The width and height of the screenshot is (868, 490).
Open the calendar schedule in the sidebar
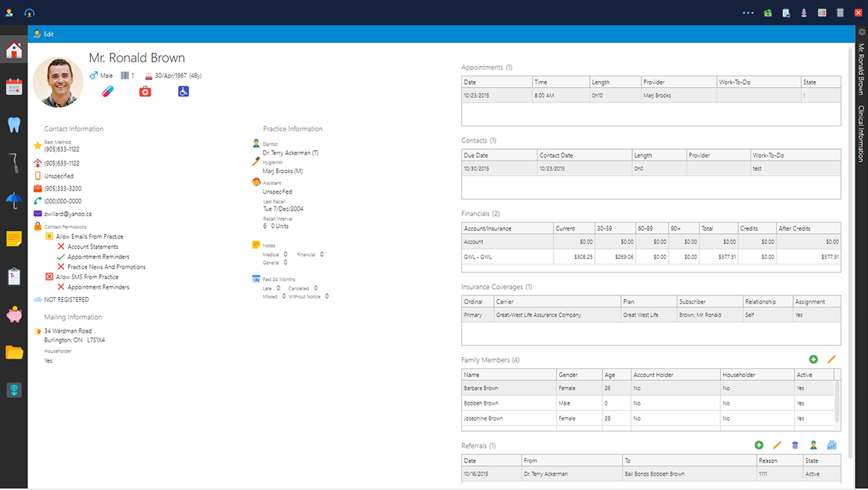click(13, 87)
